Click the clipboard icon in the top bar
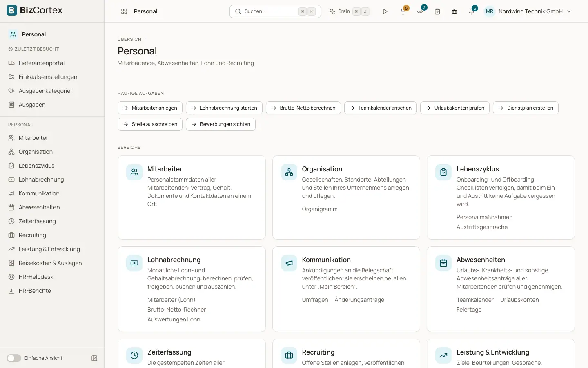This screenshot has width=588, height=368. (x=437, y=11)
